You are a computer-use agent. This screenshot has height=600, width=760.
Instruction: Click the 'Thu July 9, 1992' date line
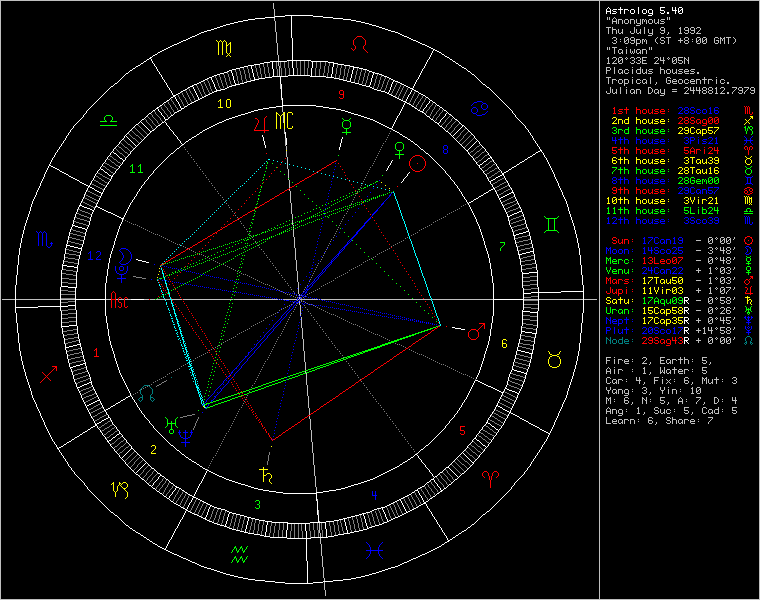point(653,31)
